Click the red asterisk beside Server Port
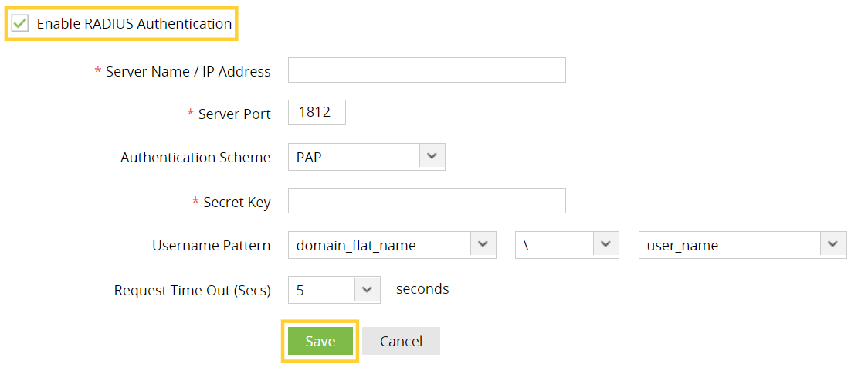Image resolution: width=868 pixels, height=378 pixels. [191, 114]
